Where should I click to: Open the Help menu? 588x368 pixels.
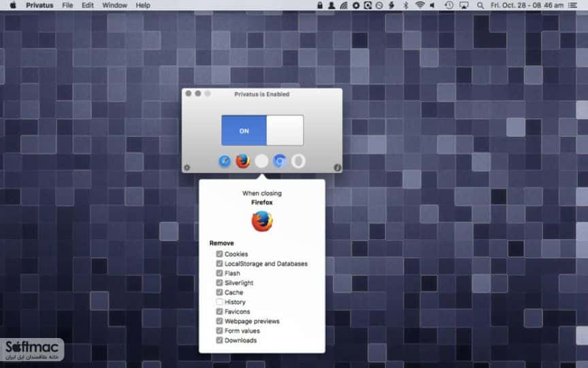click(143, 5)
